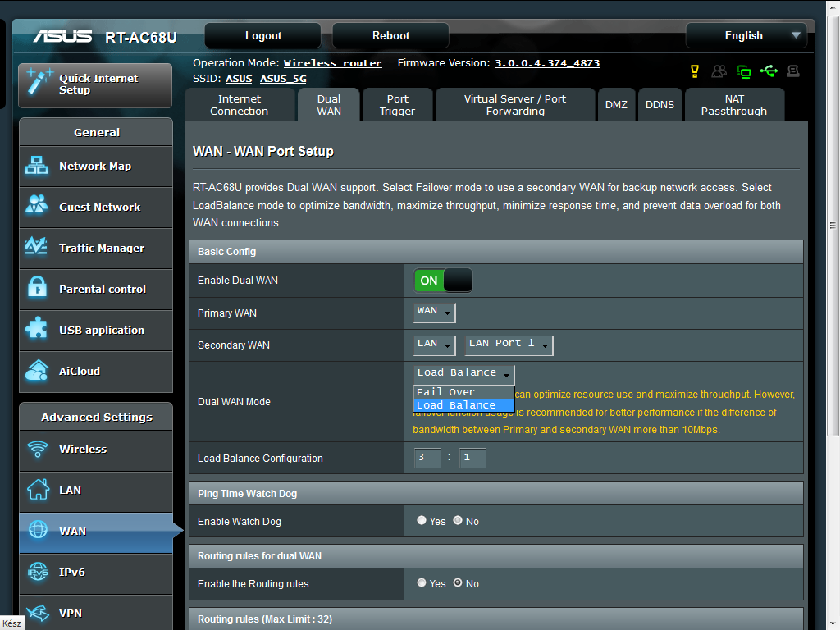The width and height of the screenshot is (840, 630).
Task: Open the Primary WAN dropdown
Action: 435,312
